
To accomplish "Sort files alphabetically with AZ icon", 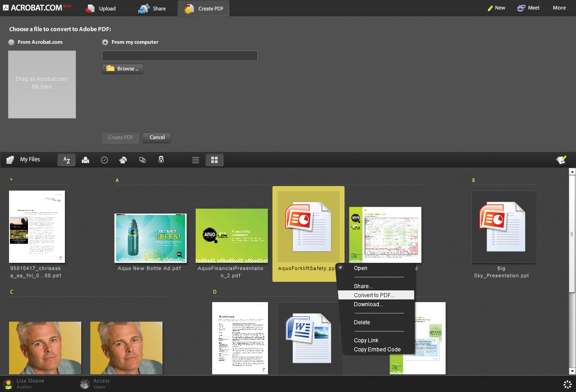I will click(x=66, y=160).
